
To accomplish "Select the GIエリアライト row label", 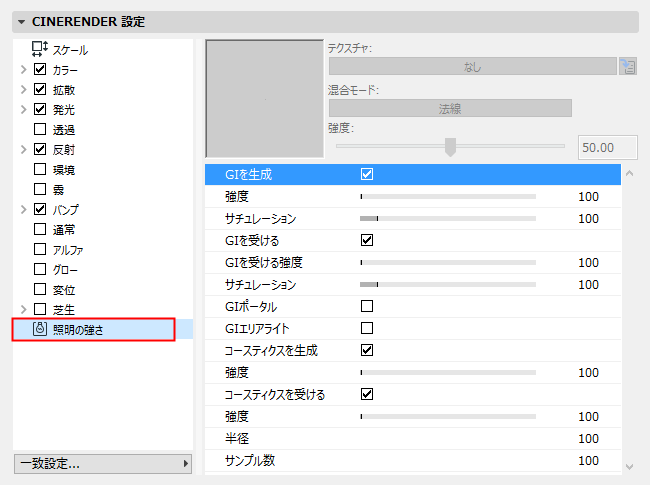I will coord(257,328).
